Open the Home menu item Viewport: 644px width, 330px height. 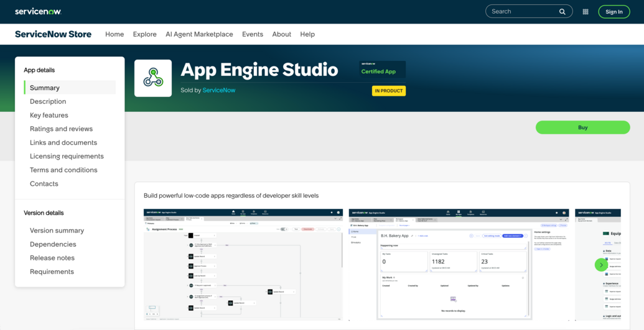pos(114,34)
